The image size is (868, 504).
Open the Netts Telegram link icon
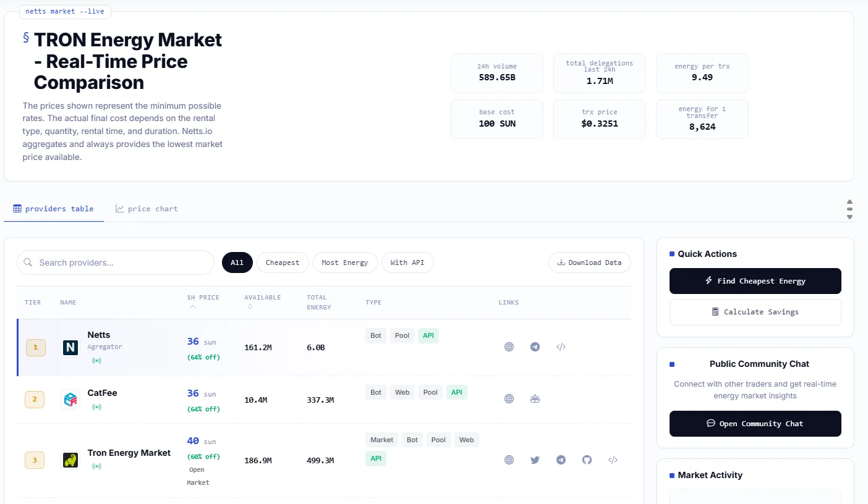[535, 347]
